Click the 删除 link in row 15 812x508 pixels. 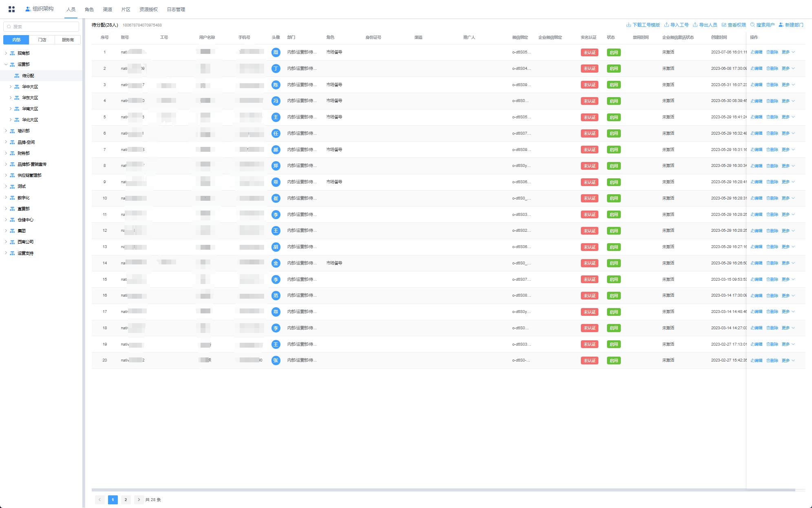[x=772, y=280]
